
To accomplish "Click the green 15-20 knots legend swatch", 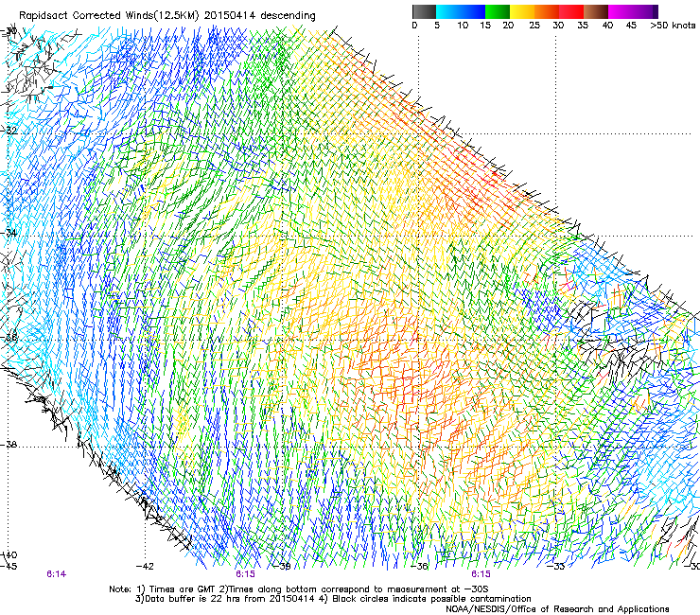I will tap(498, 11).
